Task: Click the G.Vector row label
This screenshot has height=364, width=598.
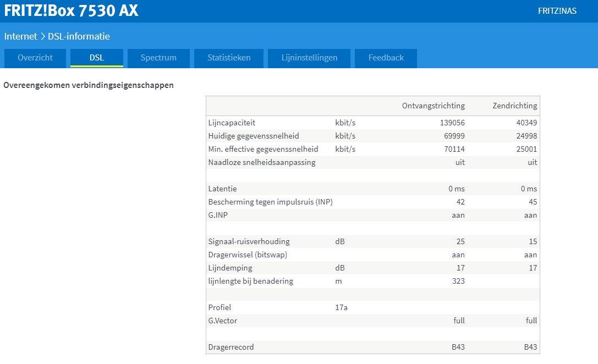Action: (x=223, y=321)
